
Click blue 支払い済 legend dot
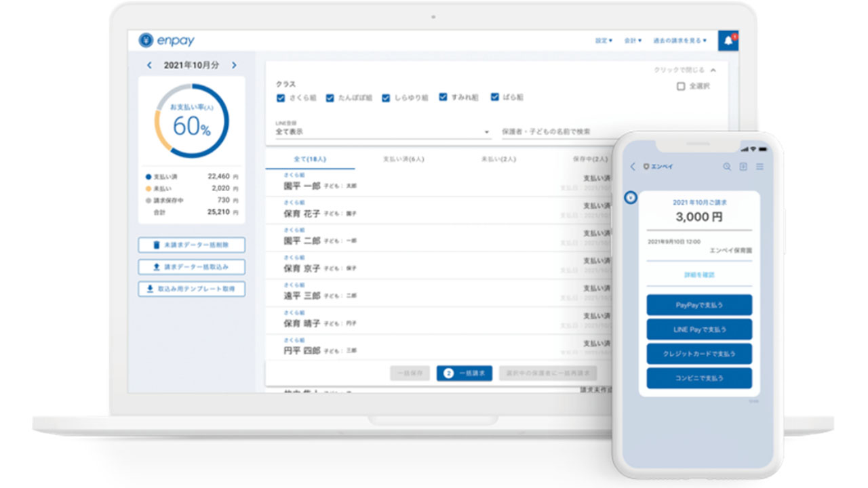149,176
